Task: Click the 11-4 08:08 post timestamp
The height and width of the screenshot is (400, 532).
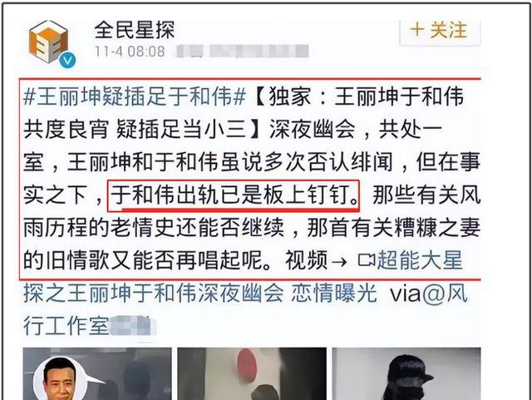Action: click(130, 52)
